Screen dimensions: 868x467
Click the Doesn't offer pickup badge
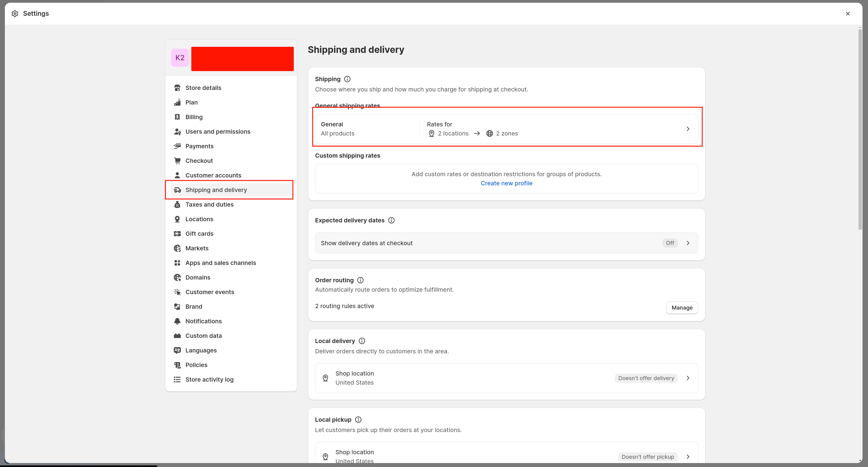(x=648, y=457)
